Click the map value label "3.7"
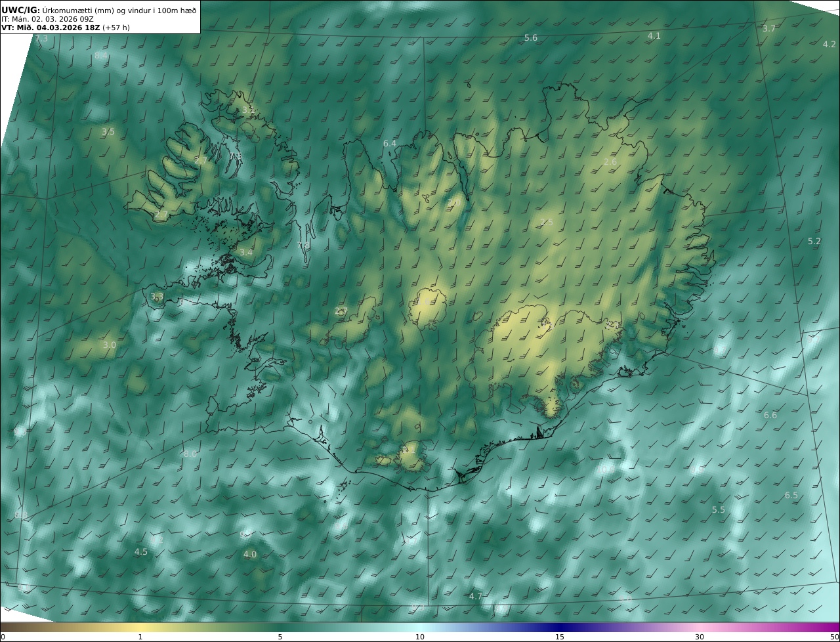 coord(769,29)
